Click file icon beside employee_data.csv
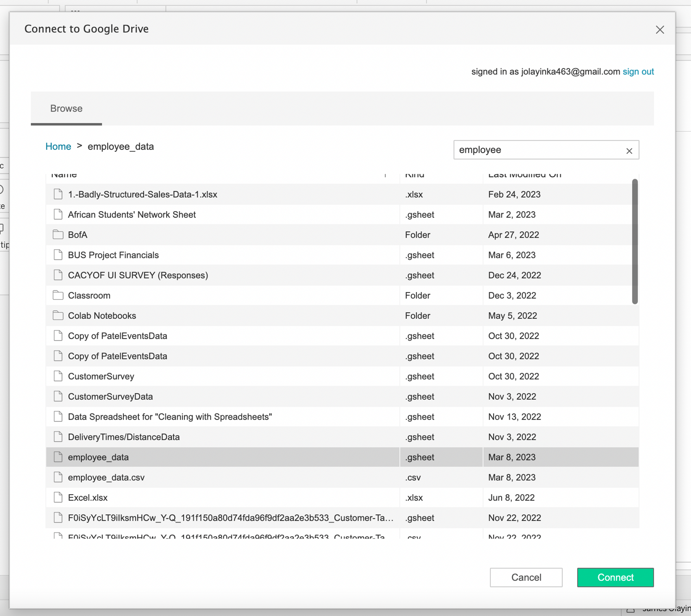 (x=58, y=477)
